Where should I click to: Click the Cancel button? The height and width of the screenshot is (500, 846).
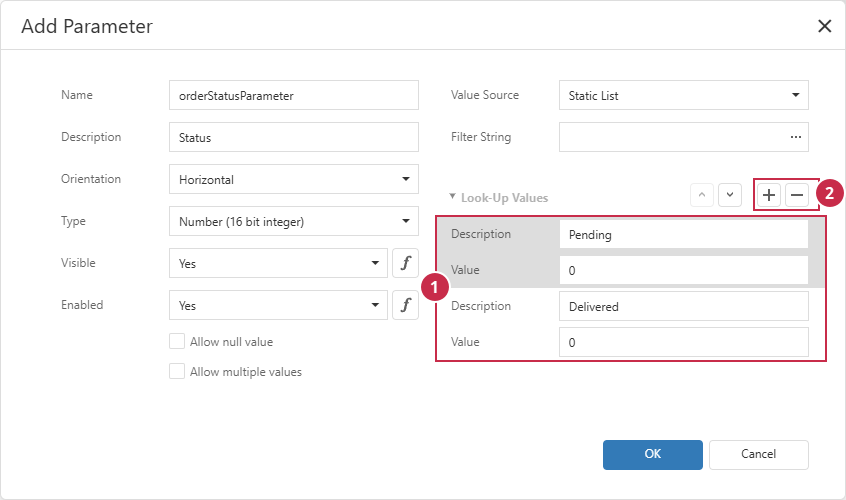click(x=759, y=455)
